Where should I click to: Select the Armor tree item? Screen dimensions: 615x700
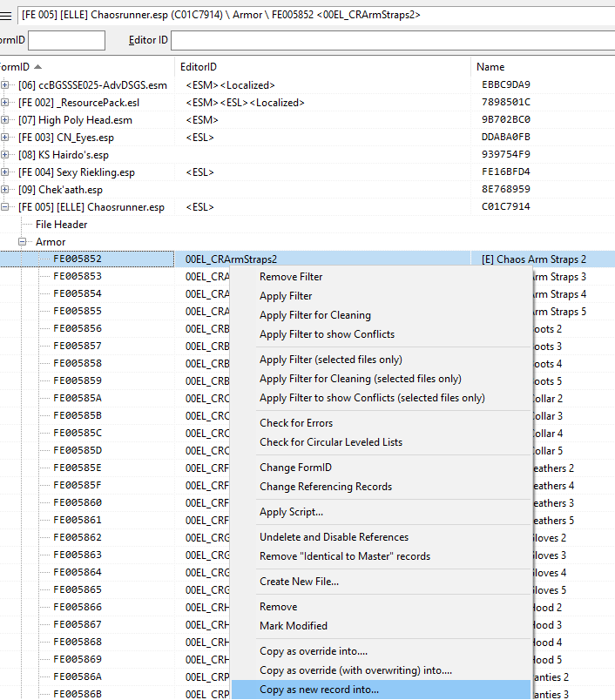click(51, 242)
